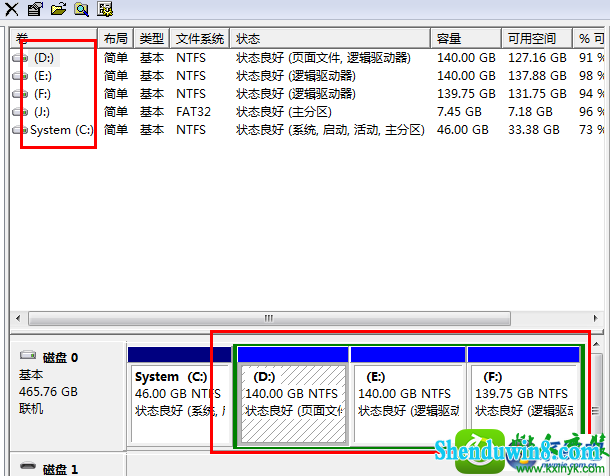This screenshot has height=476, width=610.
Task: Click status 状态良好 (页面文件, 逻辑驱动器)
Action: tap(323, 58)
